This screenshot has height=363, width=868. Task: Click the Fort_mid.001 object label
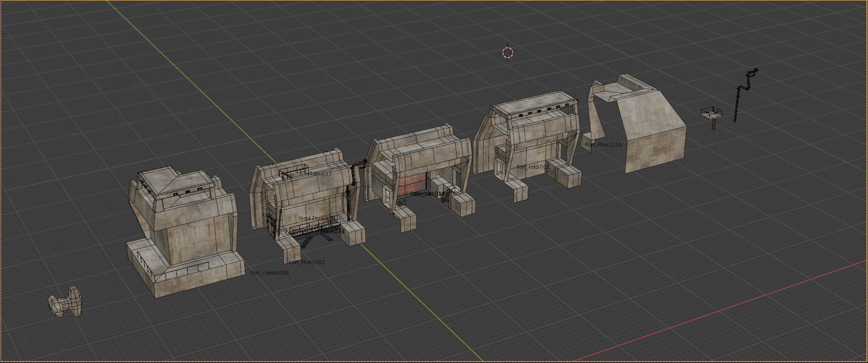click(x=533, y=167)
